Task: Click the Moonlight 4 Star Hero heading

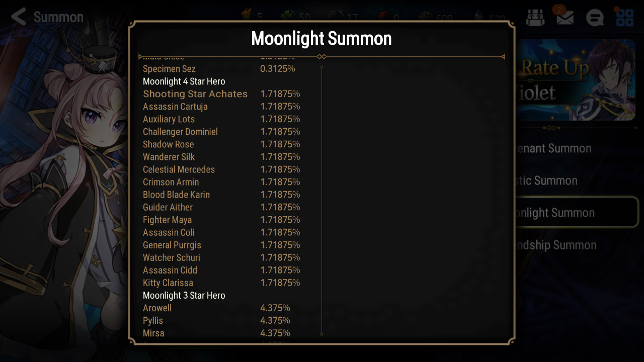Action: 184,81
